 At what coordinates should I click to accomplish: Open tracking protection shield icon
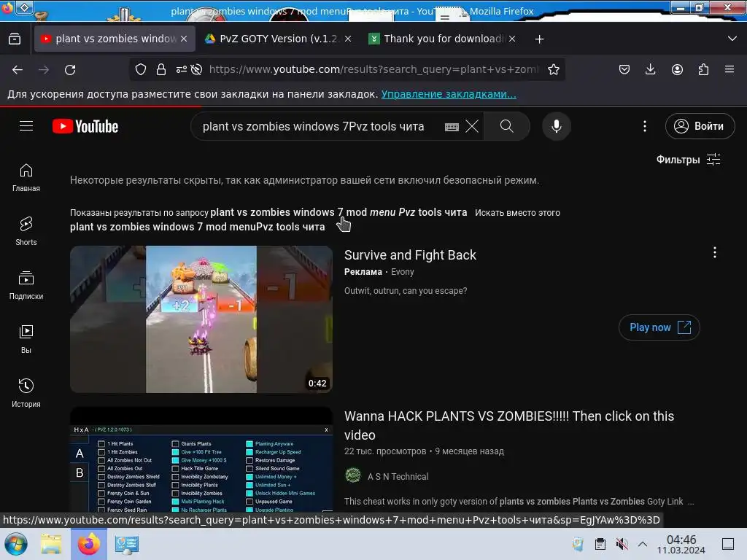pos(141,69)
